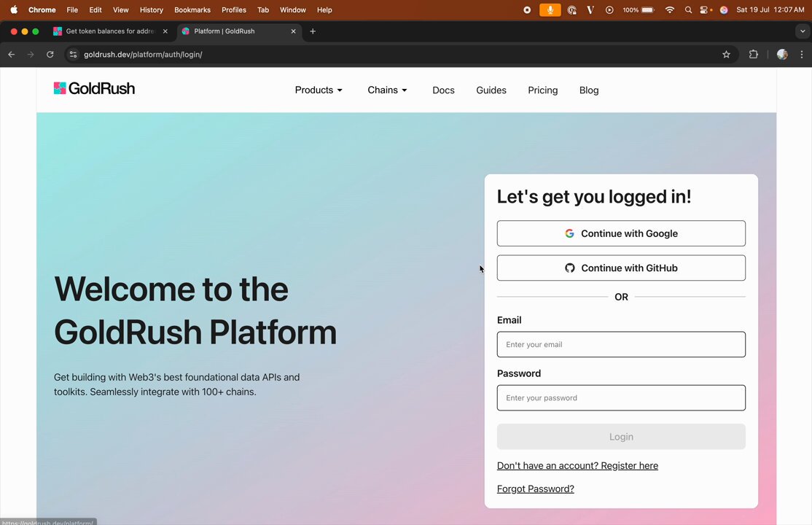Open Control Center icon

(706, 10)
